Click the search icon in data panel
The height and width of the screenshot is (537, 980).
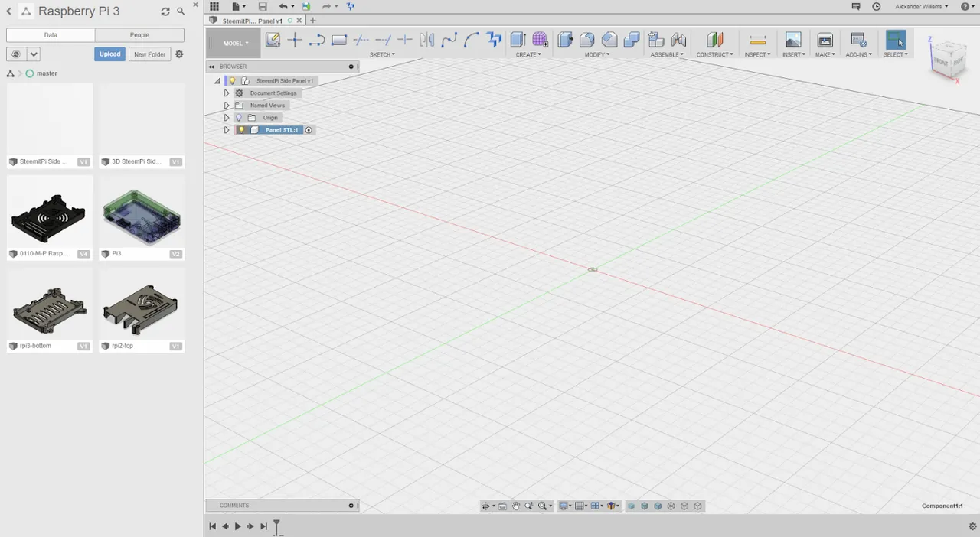click(181, 11)
